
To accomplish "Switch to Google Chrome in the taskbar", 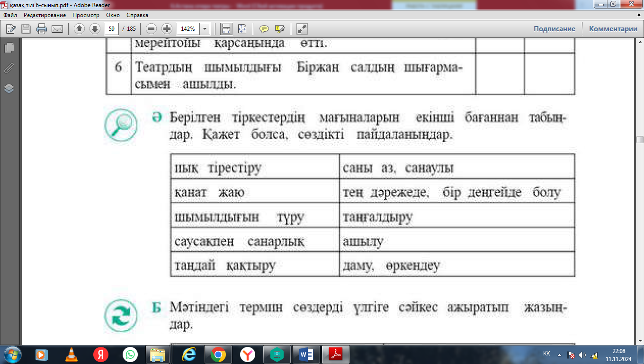I will 218,354.
